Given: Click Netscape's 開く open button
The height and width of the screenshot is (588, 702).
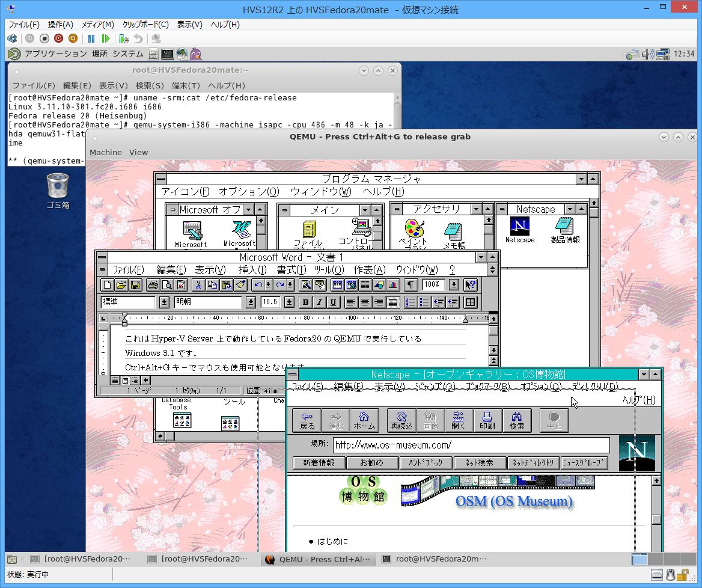Looking at the screenshot, I should [x=459, y=420].
